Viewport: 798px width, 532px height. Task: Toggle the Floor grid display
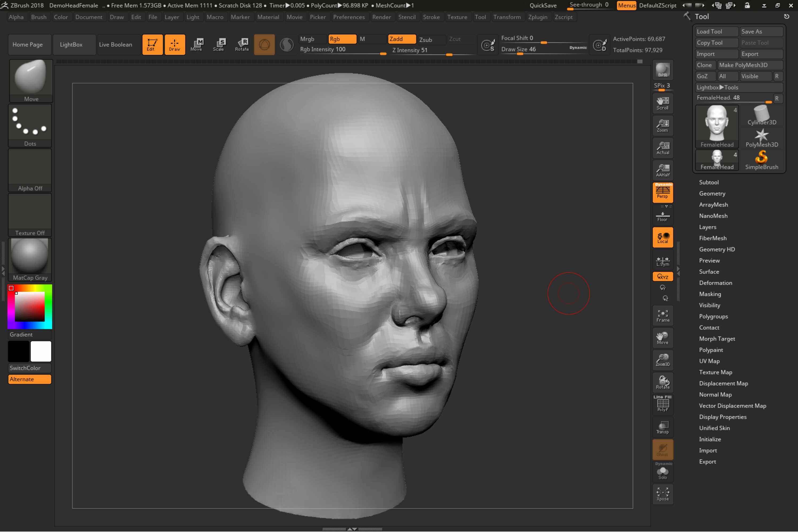(663, 216)
